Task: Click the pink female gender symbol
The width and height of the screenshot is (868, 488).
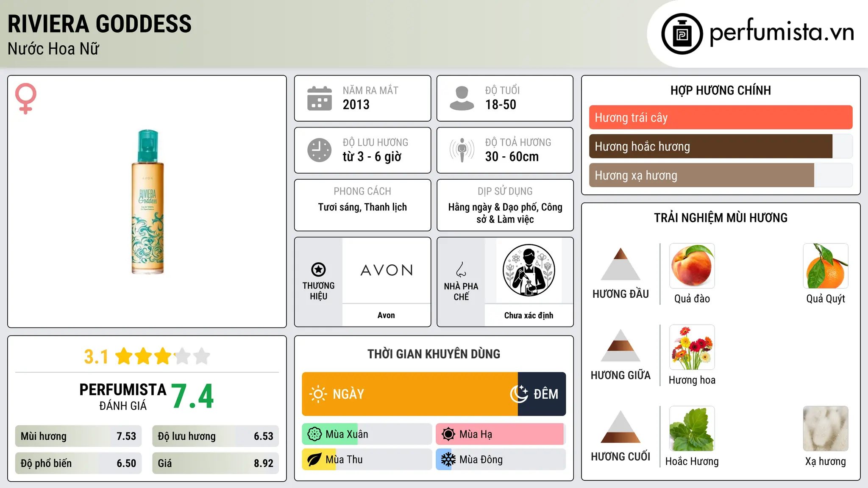Action: [x=26, y=98]
